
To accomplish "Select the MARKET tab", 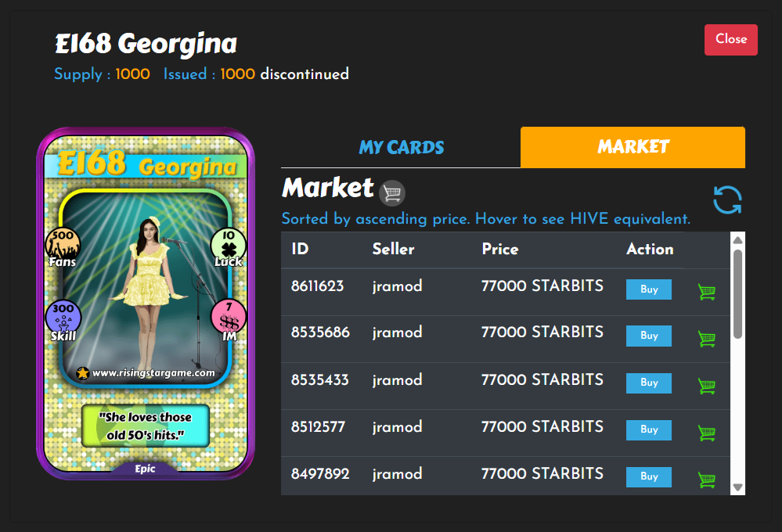I will 633,147.
